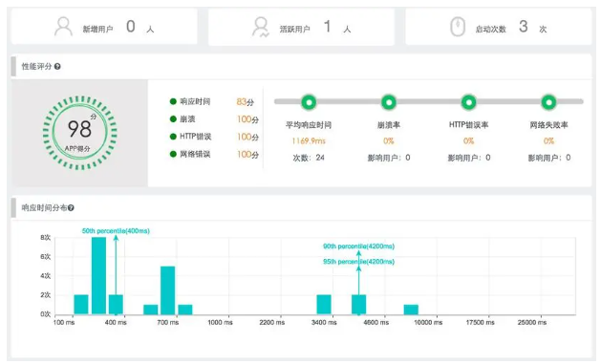Click the 2200 ms axis label
The image size is (601, 364).
[x=271, y=323]
